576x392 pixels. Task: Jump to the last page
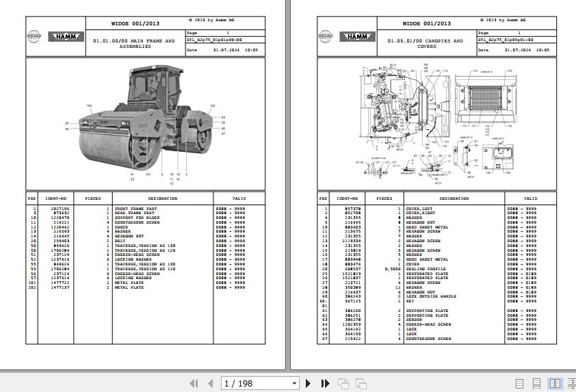point(325,384)
